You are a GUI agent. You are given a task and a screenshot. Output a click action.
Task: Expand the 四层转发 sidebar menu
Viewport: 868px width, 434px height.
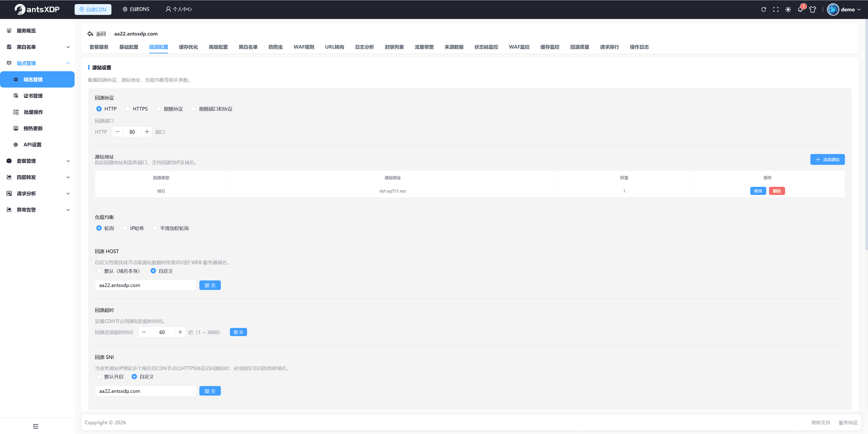point(68,177)
